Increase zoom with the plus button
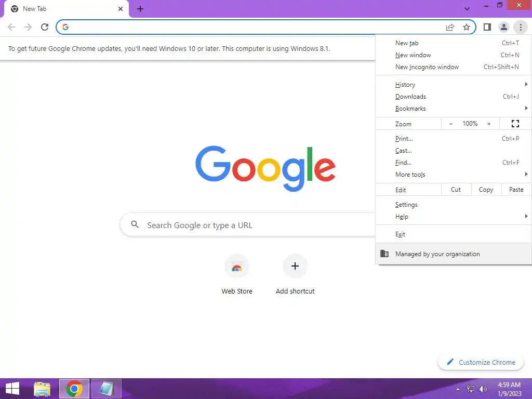This screenshot has height=399, width=532. [489, 124]
